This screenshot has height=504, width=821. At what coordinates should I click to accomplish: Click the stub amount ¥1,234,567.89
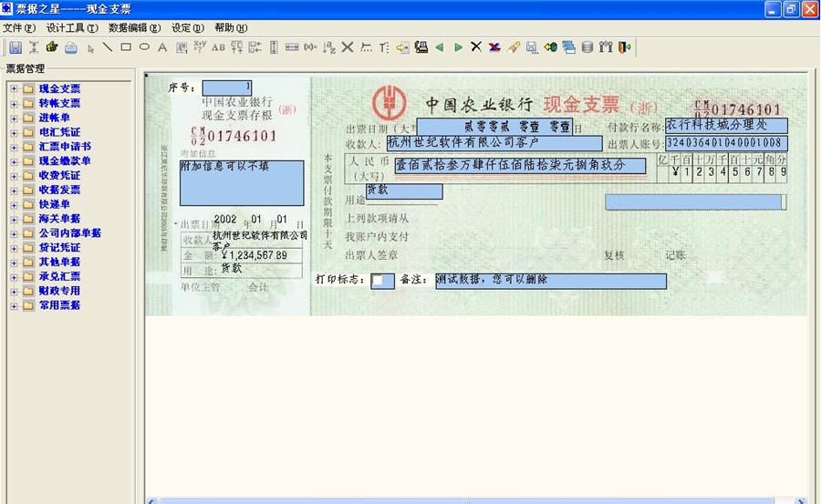pyautogui.click(x=254, y=255)
